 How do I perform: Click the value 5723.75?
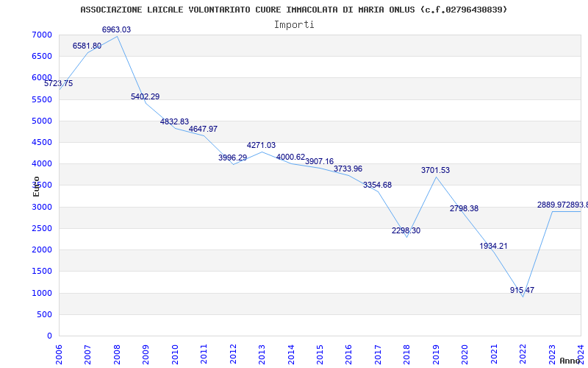pyautogui.click(x=59, y=84)
